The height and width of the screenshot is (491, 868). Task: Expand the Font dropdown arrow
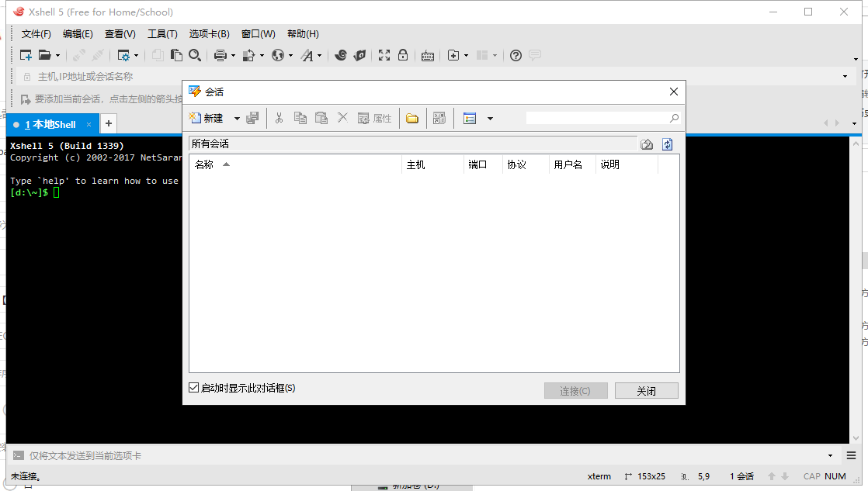point(319,56)
